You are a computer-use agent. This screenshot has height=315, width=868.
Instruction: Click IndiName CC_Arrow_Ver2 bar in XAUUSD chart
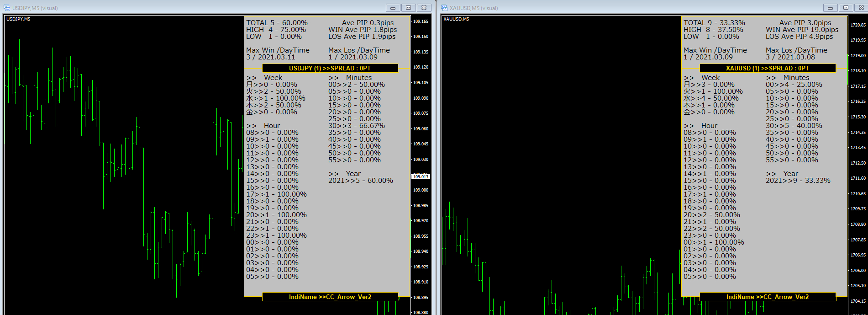click(x=768, y=297)
